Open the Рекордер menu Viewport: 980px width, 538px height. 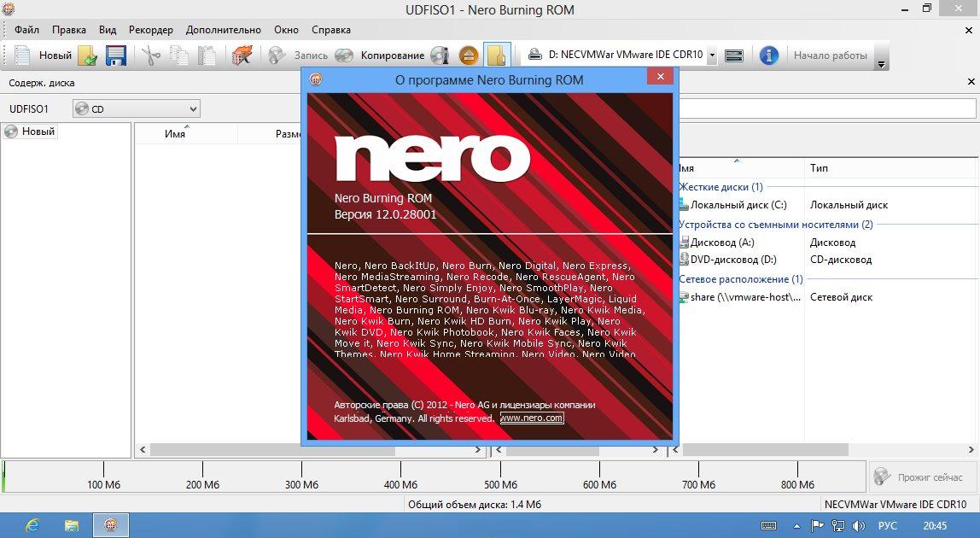150,29
